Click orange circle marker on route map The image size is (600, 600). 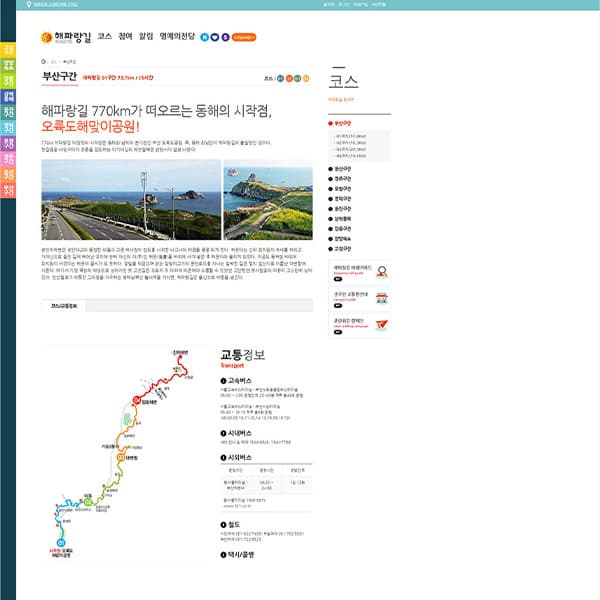point(121,457)
